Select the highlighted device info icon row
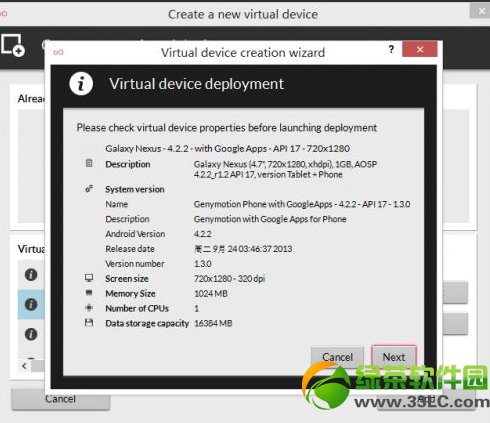 31,304
